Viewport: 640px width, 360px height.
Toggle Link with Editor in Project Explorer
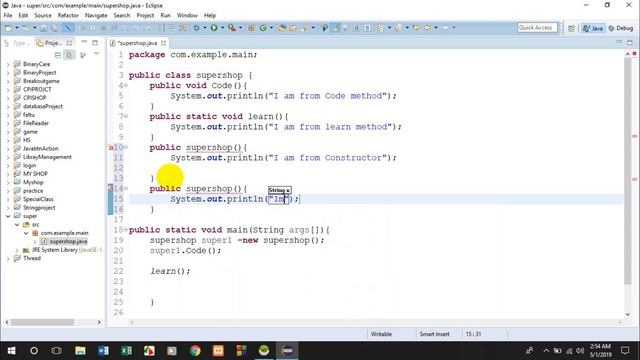[69, 55]
